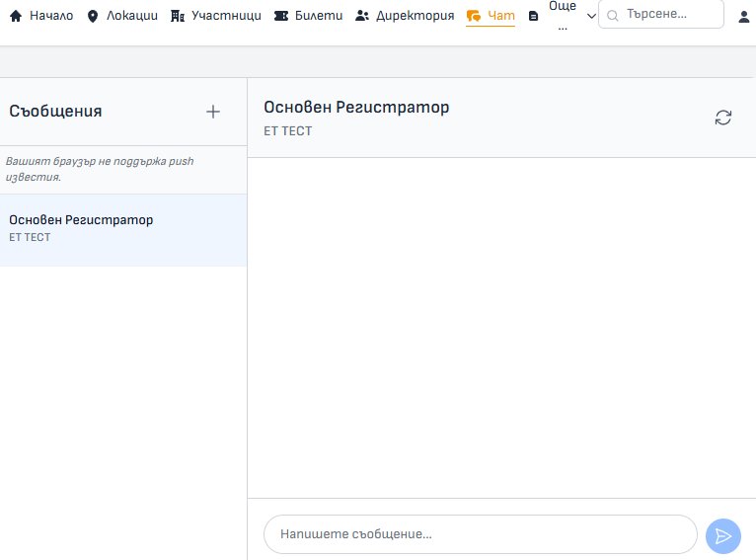Click the orange chat bubbles icon
This screenshot has width=756, height=560.
tap(474, 17)
